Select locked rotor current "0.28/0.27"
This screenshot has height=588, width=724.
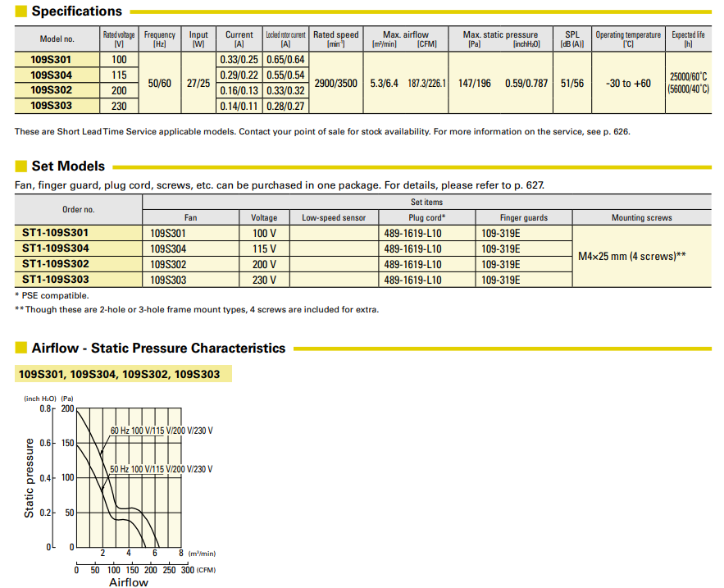pos(286,107)
